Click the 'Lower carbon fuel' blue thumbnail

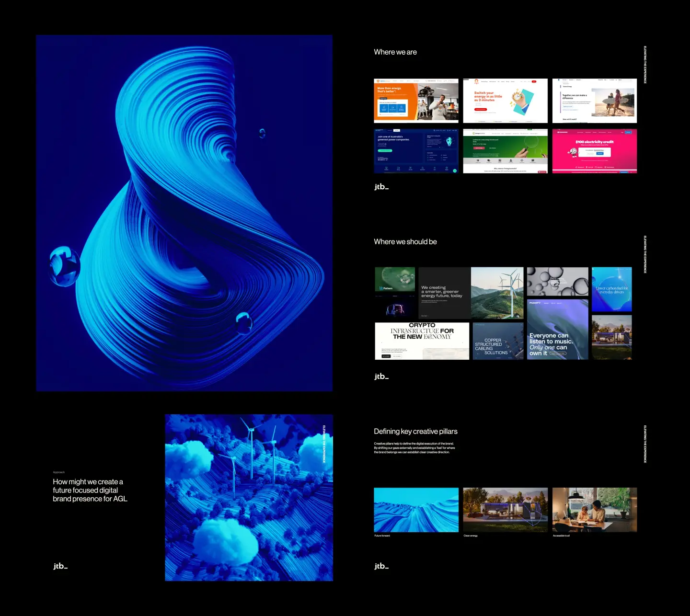point(611,289)
